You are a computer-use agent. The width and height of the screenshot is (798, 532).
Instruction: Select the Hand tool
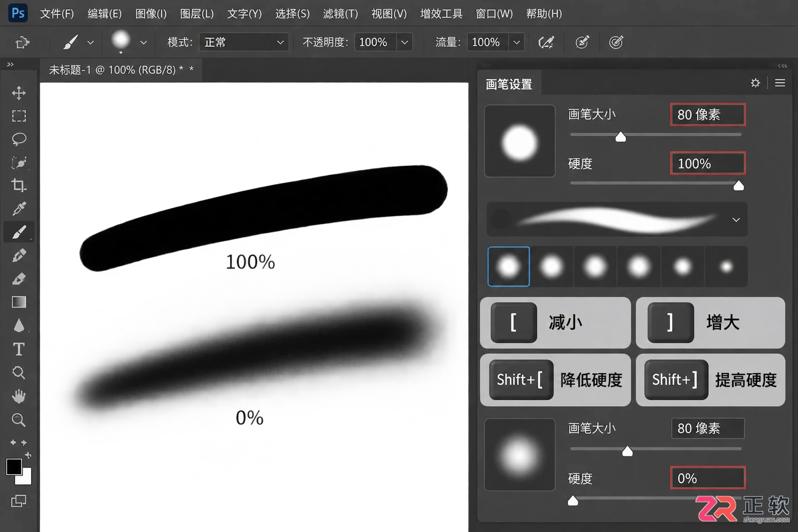click(x=19, y=396)
